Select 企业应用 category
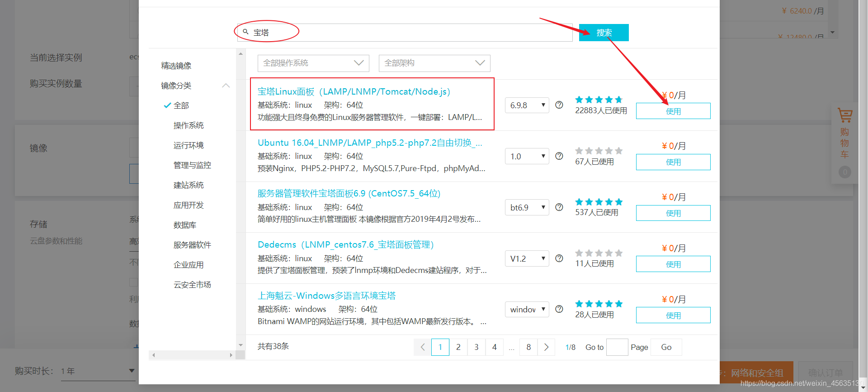 pyautogui.click(x=189, y=265)
